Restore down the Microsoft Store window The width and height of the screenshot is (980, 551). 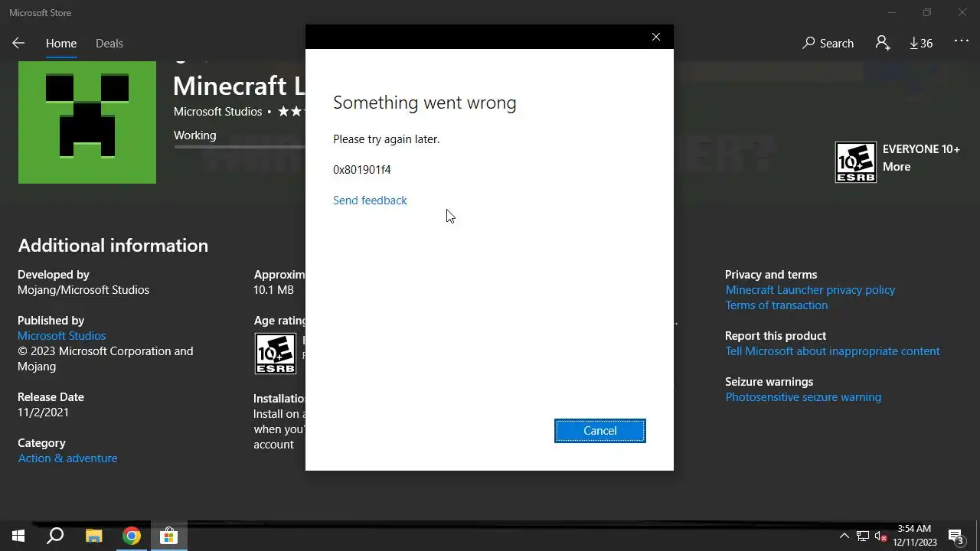pyautogui.click(x=926, y=12)
